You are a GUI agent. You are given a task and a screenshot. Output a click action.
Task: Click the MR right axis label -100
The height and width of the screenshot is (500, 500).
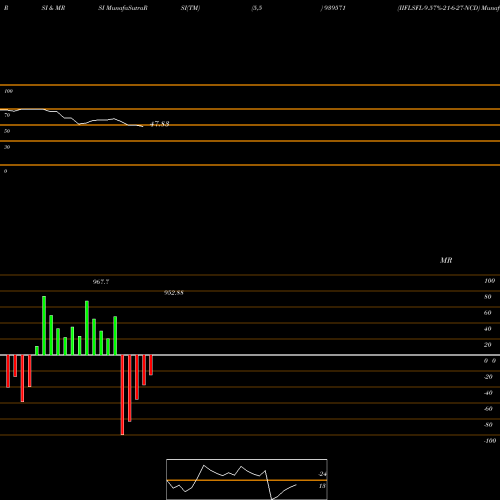(x=490, y=441)
